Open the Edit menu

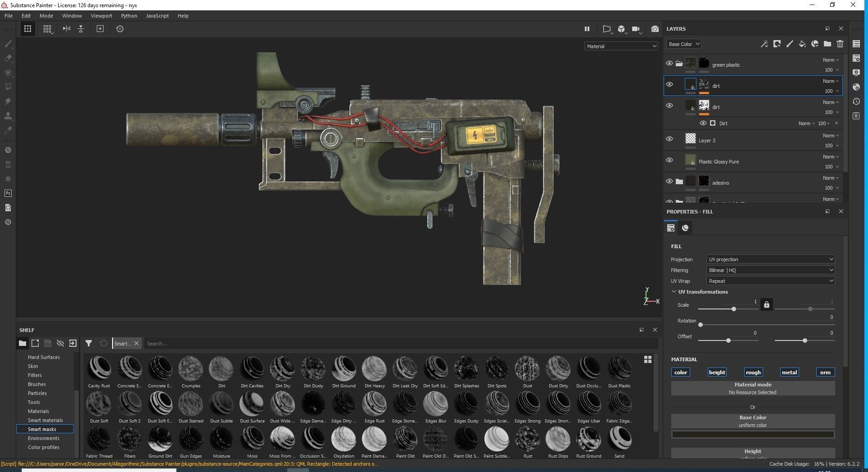point(26,16)
